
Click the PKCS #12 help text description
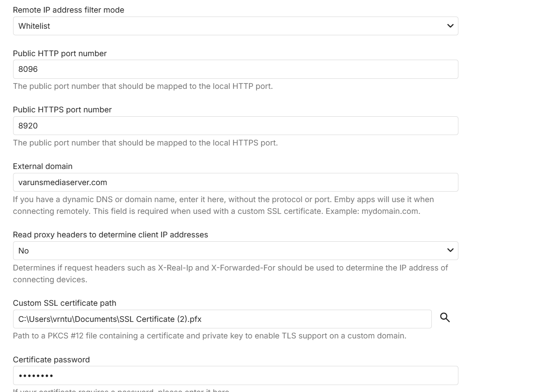pos(209,336)
